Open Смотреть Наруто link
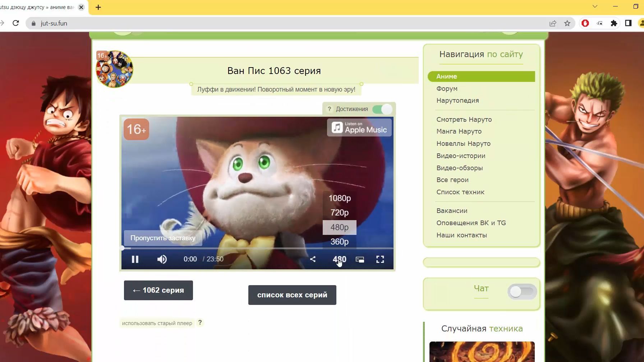This screenshot has height=362, width=644. pos(464,120)
